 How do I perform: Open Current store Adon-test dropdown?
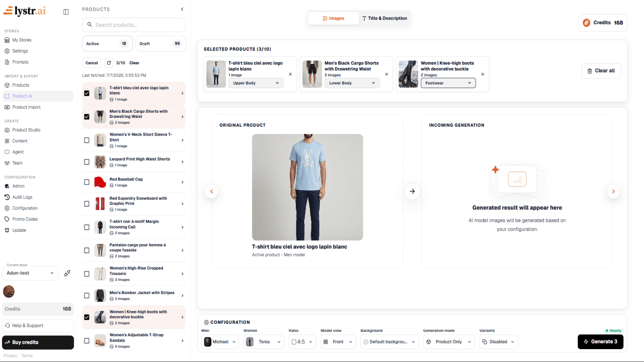(30, 273)
